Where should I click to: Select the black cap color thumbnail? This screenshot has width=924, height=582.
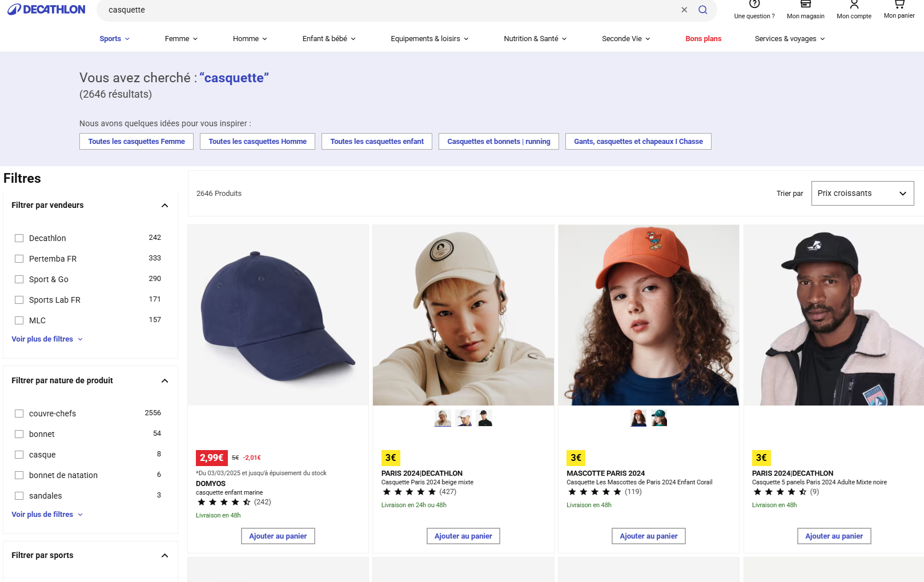[485, 418]
